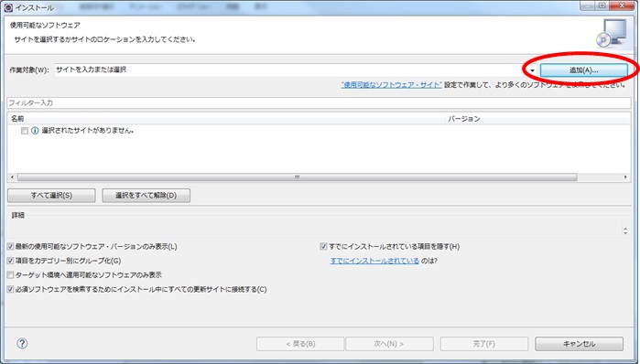
Task: Click the horizontal scrollbar right arrow
Action: click(625, 177)
